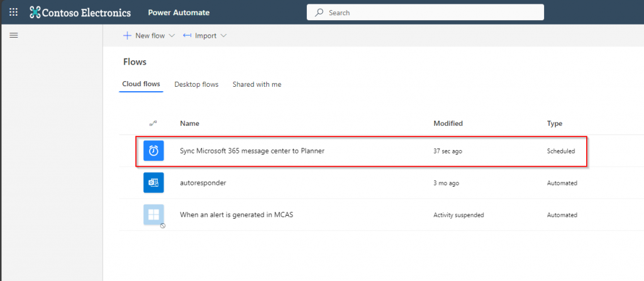Click the plus icon for New flow
This screenshot has width=644, height=281.
(127, 36)
